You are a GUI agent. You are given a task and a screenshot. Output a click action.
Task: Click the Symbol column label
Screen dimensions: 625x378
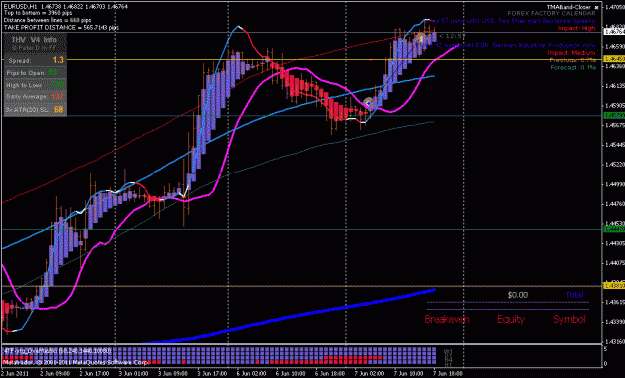(x=569, y=319)
